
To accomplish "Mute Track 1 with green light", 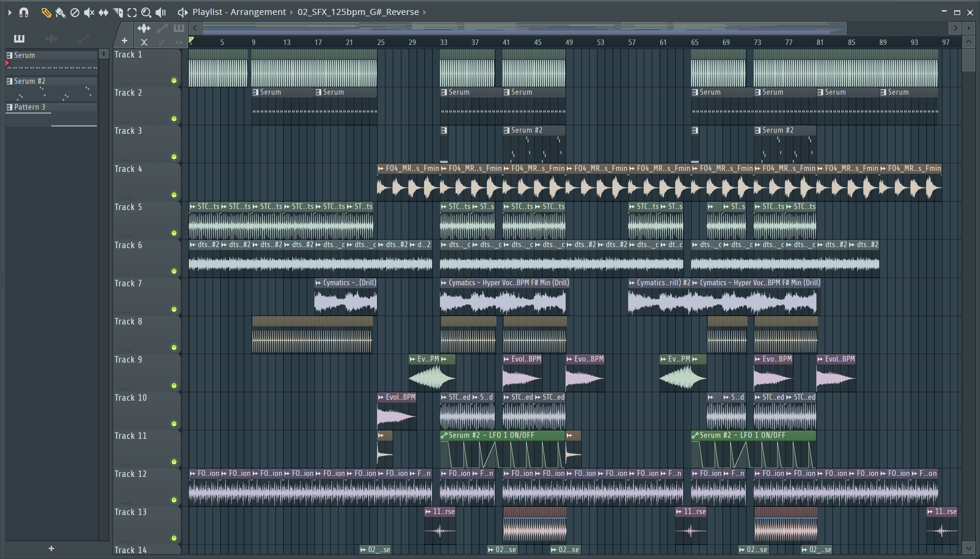I will pyautogui.click(x=174, y=80).
